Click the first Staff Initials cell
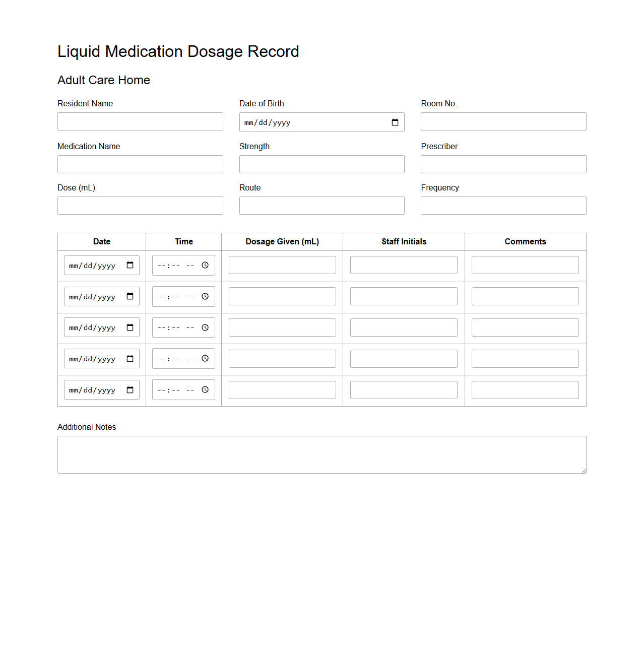 (403, 265)
